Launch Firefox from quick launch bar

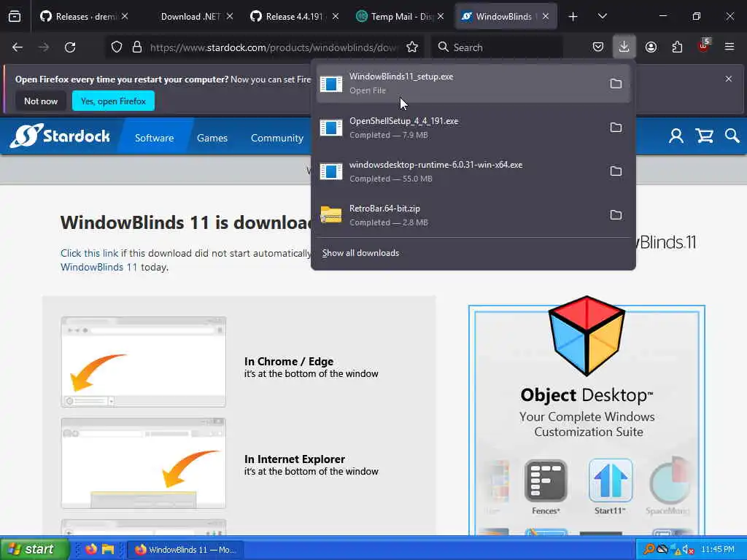[x=91, y=549]
